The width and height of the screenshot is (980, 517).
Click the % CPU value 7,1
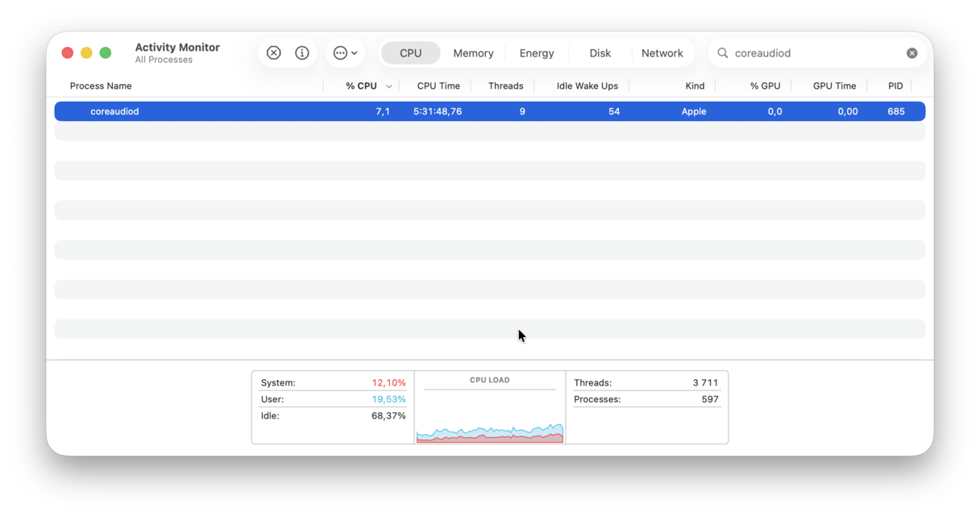click(x=383, y=111)
